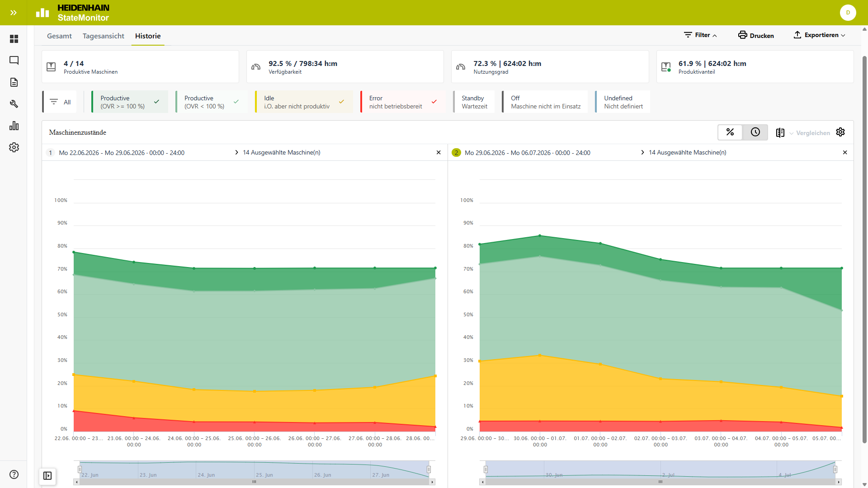Open the maintenance wrench icon in sidebar
The image size is (868, 488).
coord(14,104)
